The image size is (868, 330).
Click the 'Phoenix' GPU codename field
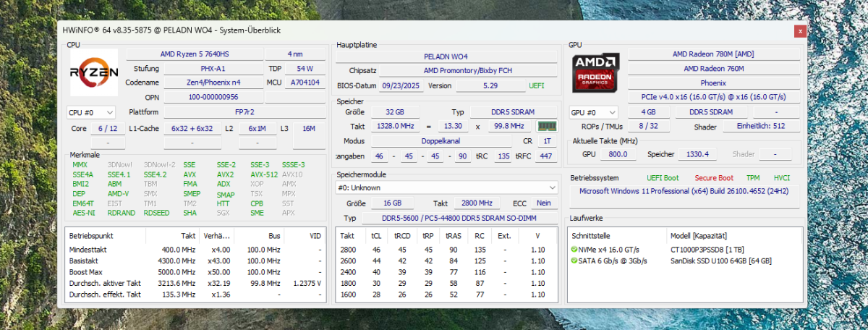pyautogui.click(x=712, y=83)
